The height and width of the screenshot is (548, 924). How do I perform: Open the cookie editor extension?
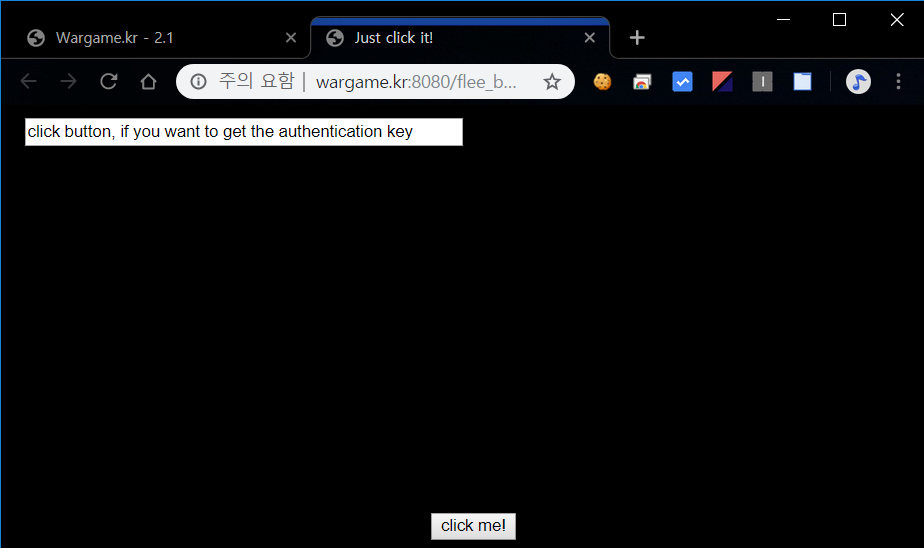[602, 81]
